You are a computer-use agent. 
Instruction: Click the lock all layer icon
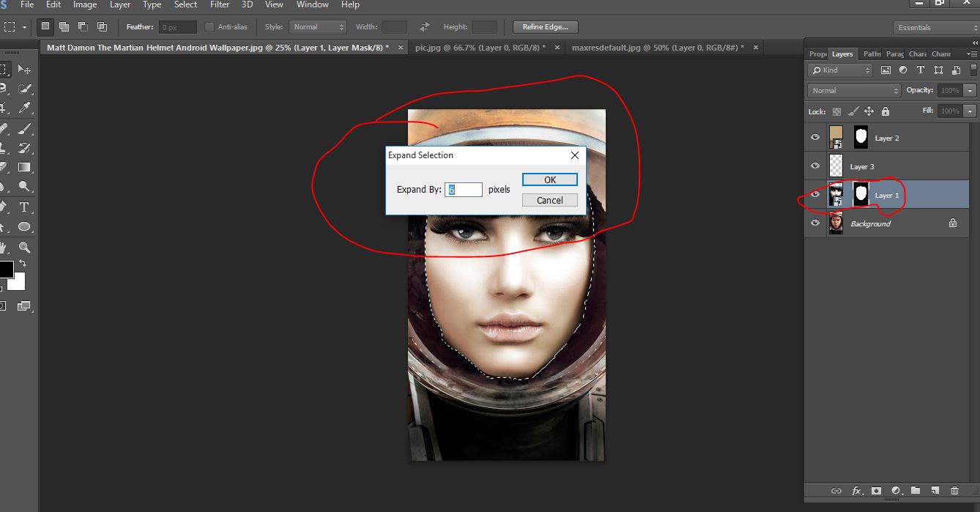886,111
